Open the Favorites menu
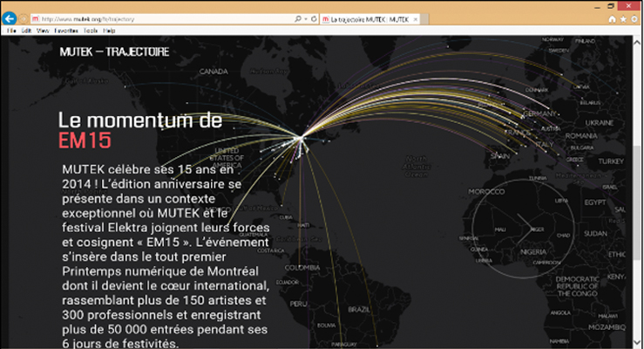The width and height of the screenshot is (644, 349). tap(66, 31)
